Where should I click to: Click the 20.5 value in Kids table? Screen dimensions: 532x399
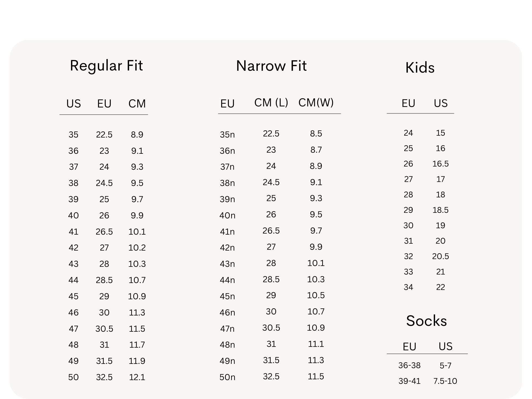tap(440, 256)
